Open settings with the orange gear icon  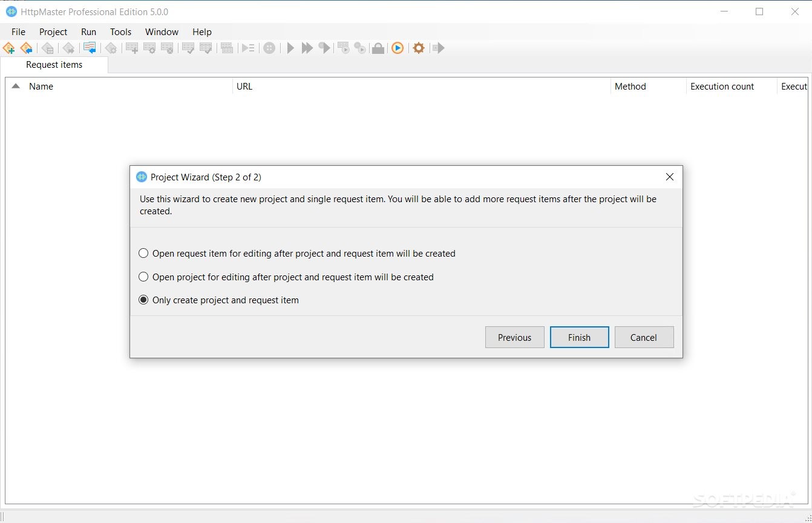click(419, 48)
